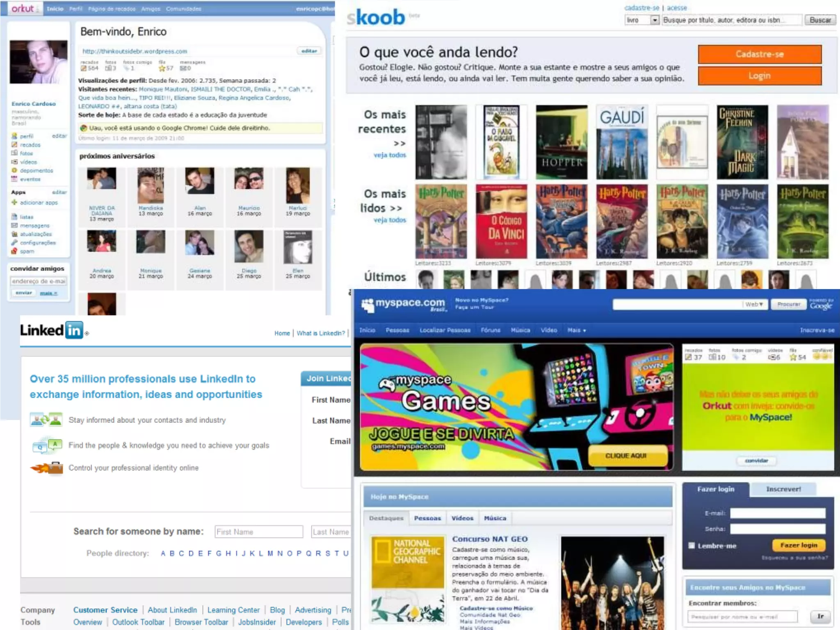Click the mensagens envelope icon
The height and width of the screenshot is (630, 840).
tap(14, 225)
